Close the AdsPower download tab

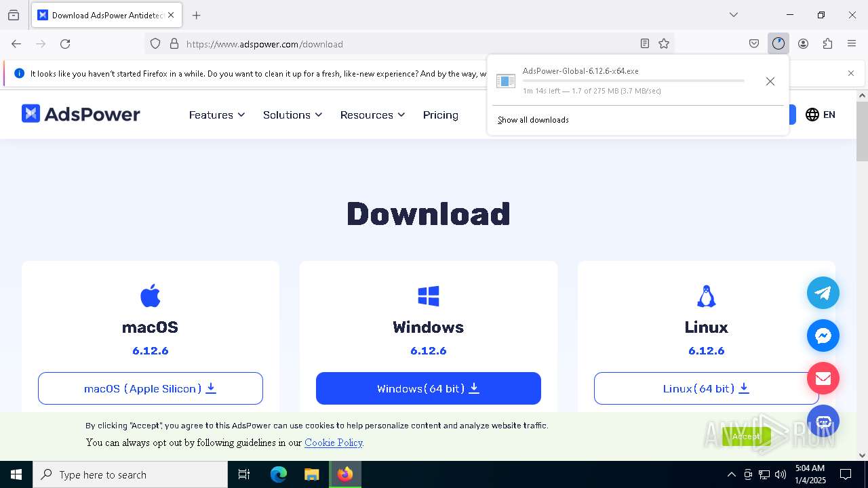(171, 15)
